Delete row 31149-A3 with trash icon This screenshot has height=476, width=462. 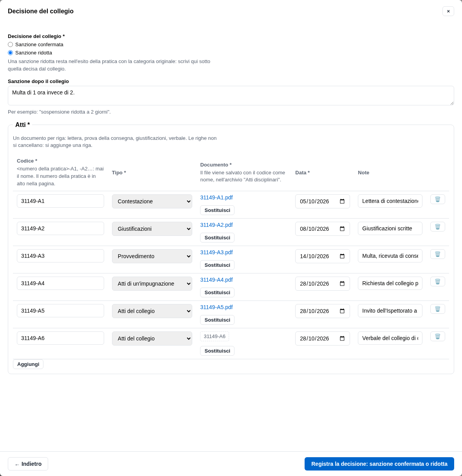tap(437, 254)
